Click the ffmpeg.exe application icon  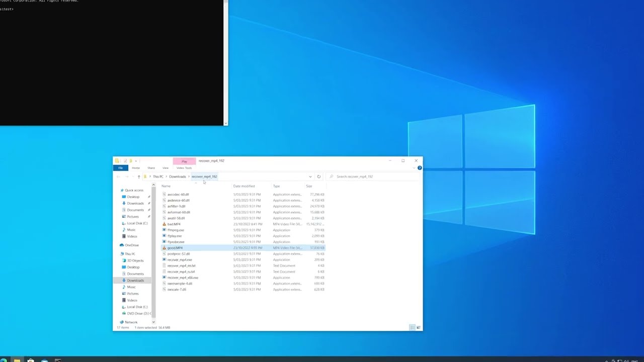pos(164,230)
